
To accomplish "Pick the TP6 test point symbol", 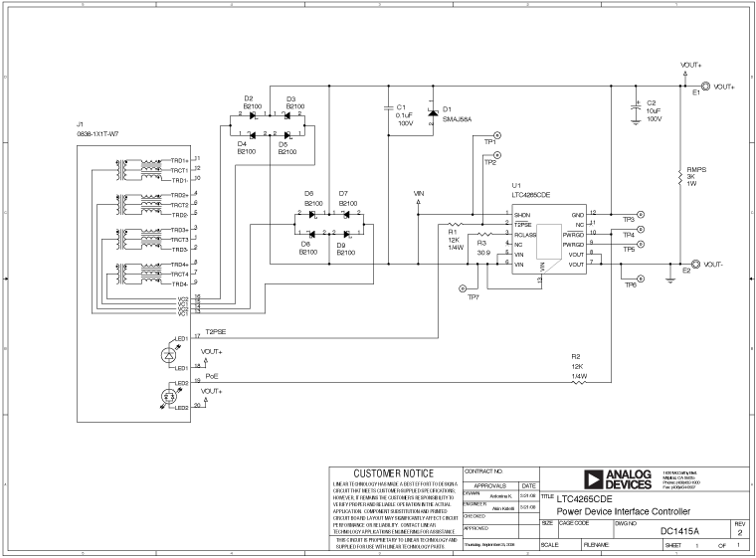I will (x=641, y=279).
